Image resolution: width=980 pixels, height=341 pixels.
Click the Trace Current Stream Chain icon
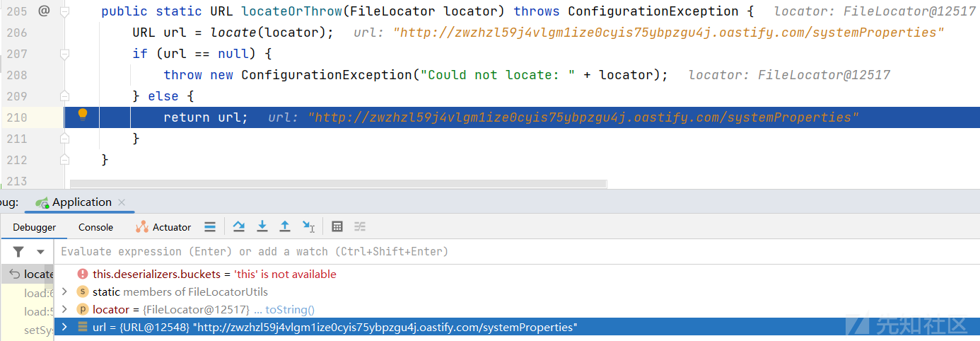(x=360, y=226)
